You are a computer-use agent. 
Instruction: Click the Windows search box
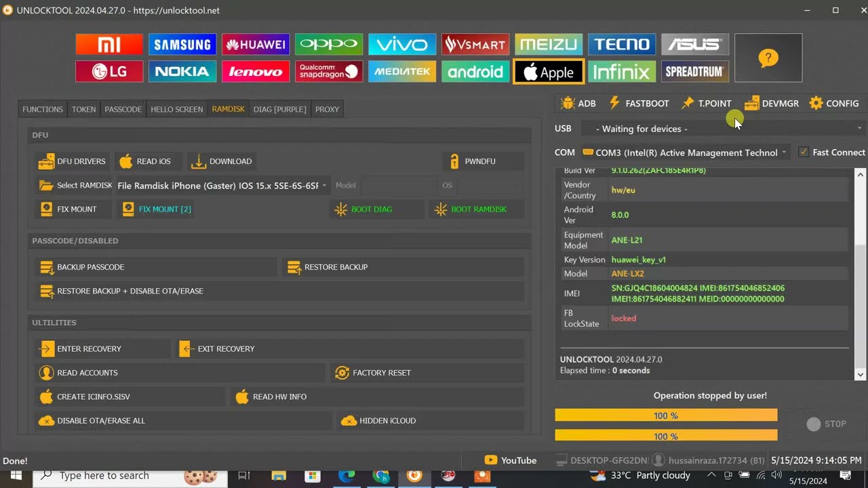pos(125,476)
